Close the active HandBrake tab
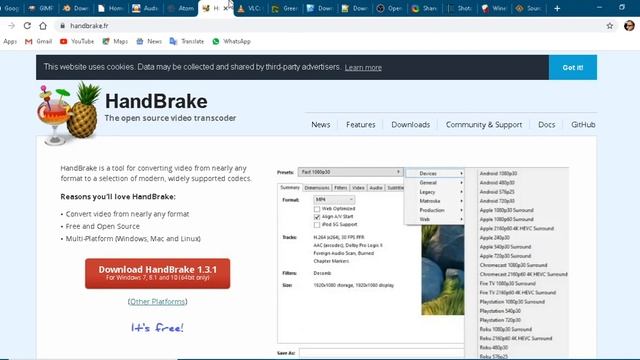640x360 pixels. [225, 8]
